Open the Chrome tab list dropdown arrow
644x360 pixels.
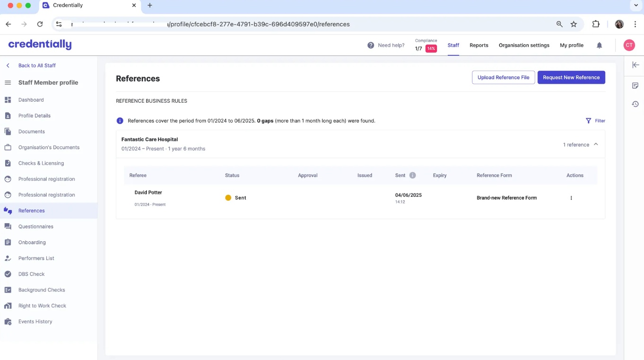click(x=635, y=5)
